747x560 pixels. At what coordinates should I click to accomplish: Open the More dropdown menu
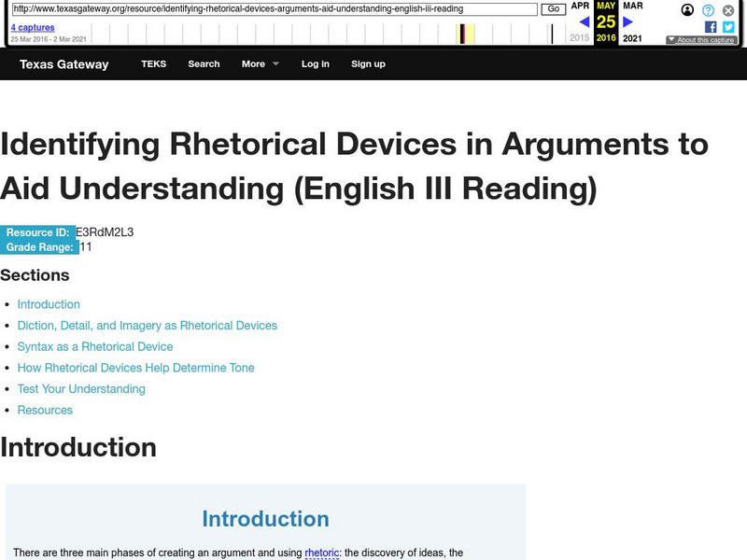click(x=261, y=64)
